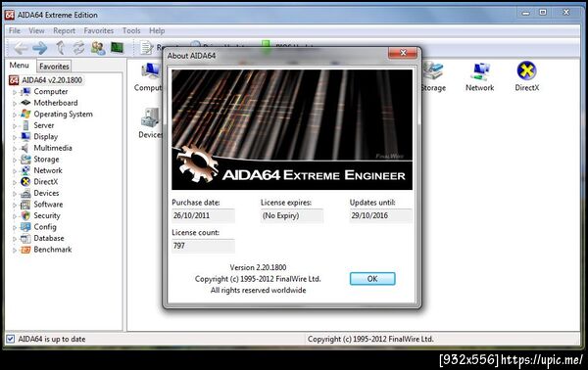Open the Storage icon in main pane
The image size is (588, 370).
point(433,76)
